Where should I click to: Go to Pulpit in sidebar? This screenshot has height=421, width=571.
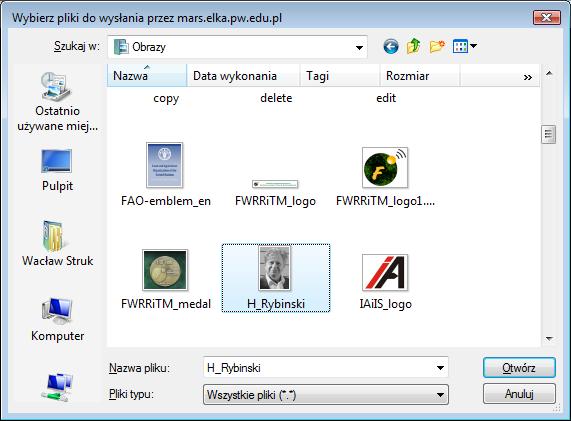pyautogui.click(x=57, y=170)
